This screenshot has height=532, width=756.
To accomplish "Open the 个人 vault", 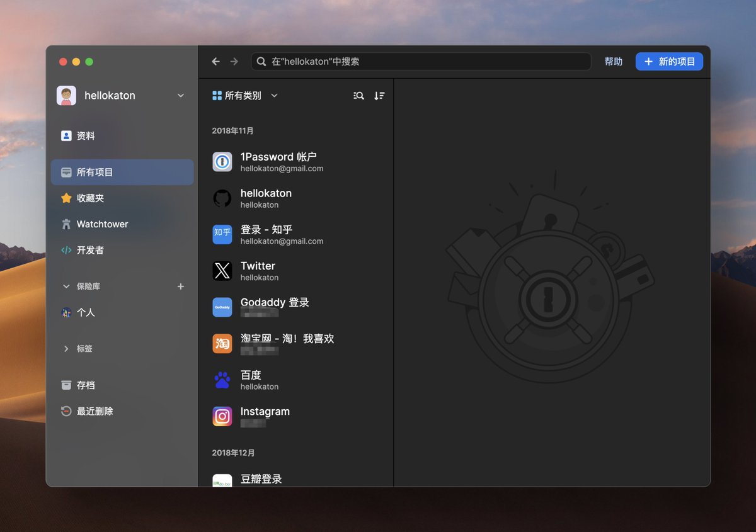I will (x=122, y=312).
